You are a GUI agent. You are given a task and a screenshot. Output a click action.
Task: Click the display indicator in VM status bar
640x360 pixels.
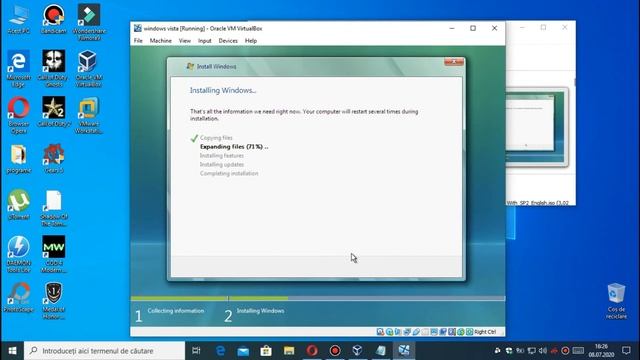pyautogui.click(x=435, y=332)
